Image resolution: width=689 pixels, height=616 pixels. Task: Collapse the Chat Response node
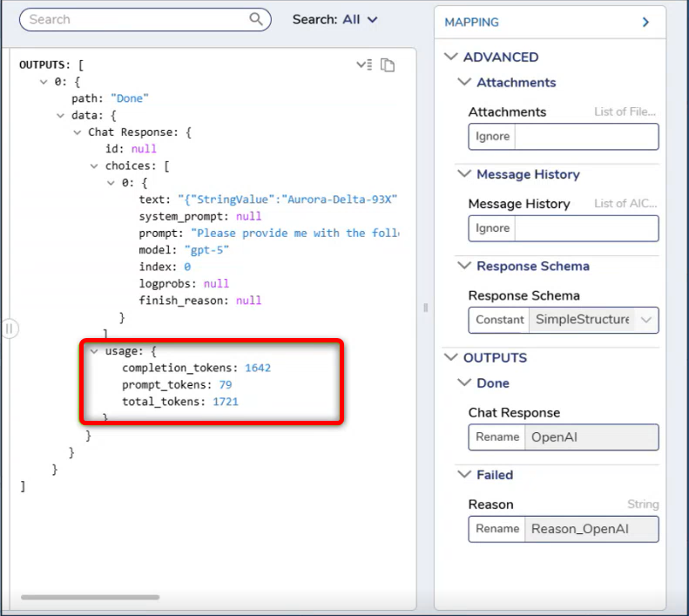click(78, 132)
